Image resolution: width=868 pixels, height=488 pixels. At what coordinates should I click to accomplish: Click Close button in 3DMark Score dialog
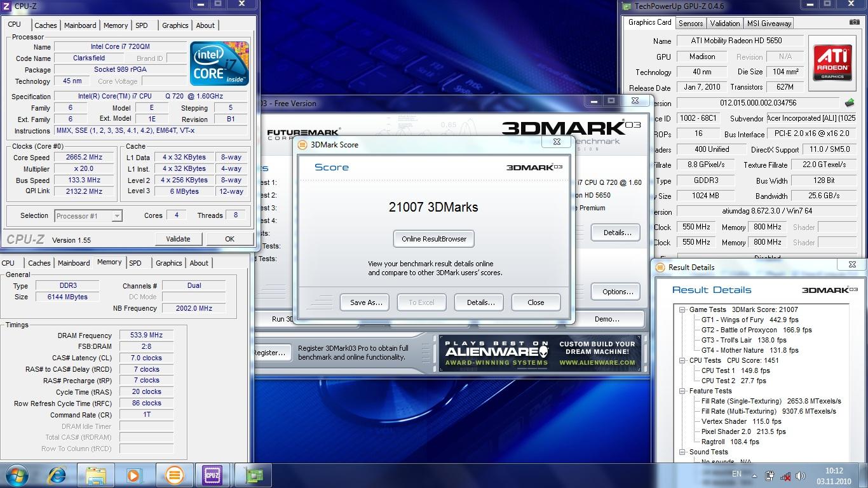click(536, 302)
